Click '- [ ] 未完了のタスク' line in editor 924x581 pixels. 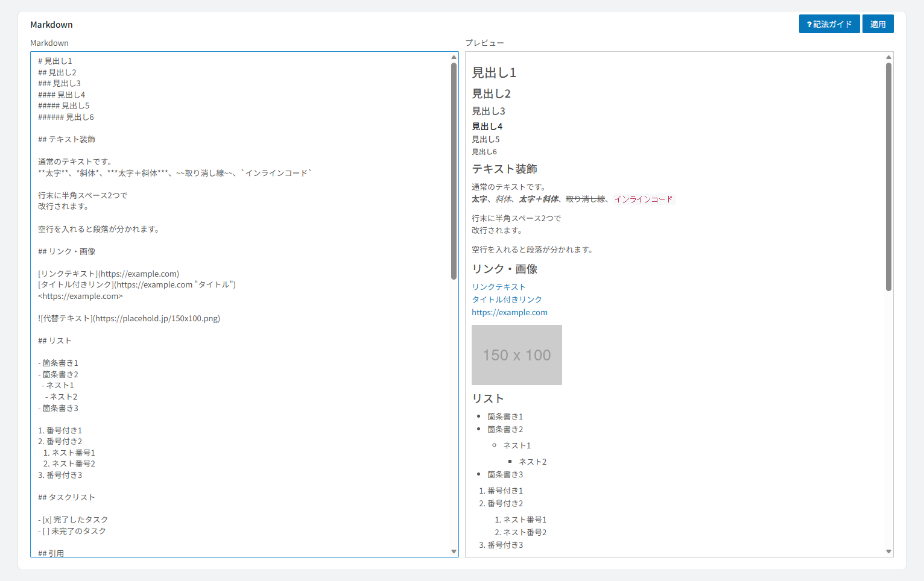point(72,531)
